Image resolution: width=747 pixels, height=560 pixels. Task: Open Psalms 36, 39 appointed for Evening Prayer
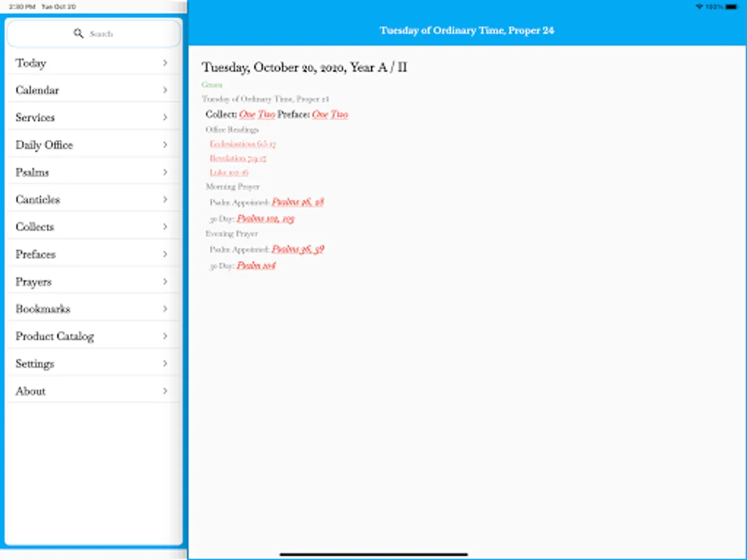pos(298,249)
